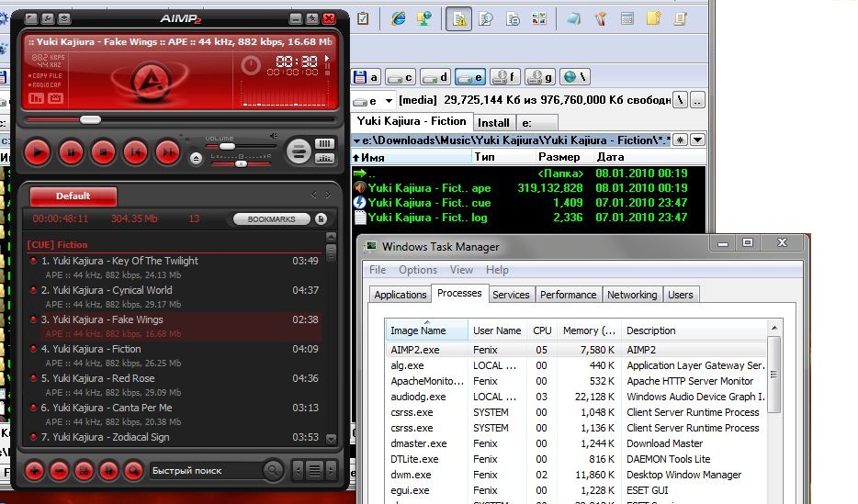Click the eject/open files button in AIMP
858x504 pixels.
pyautogui.click(x=196, y=159)
